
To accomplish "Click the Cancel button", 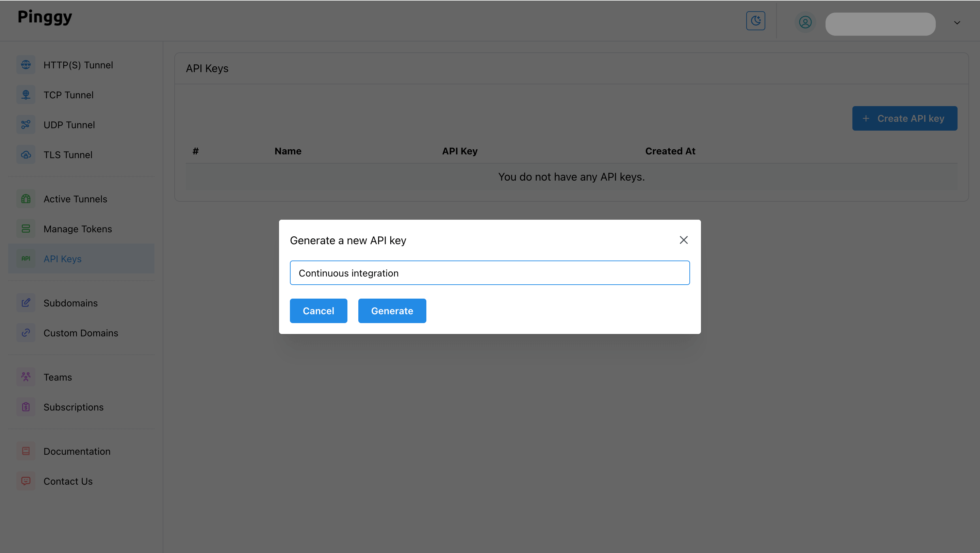I will (x=318, y=311).
